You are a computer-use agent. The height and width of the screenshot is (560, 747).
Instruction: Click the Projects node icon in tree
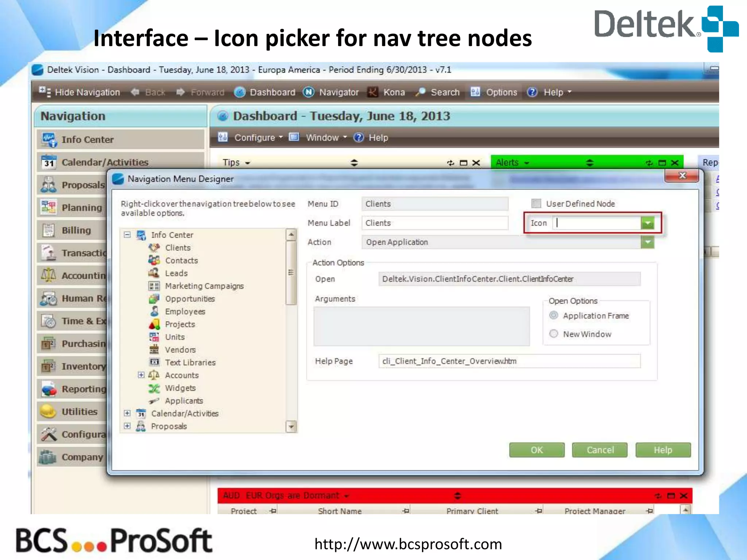coord(154,324)
